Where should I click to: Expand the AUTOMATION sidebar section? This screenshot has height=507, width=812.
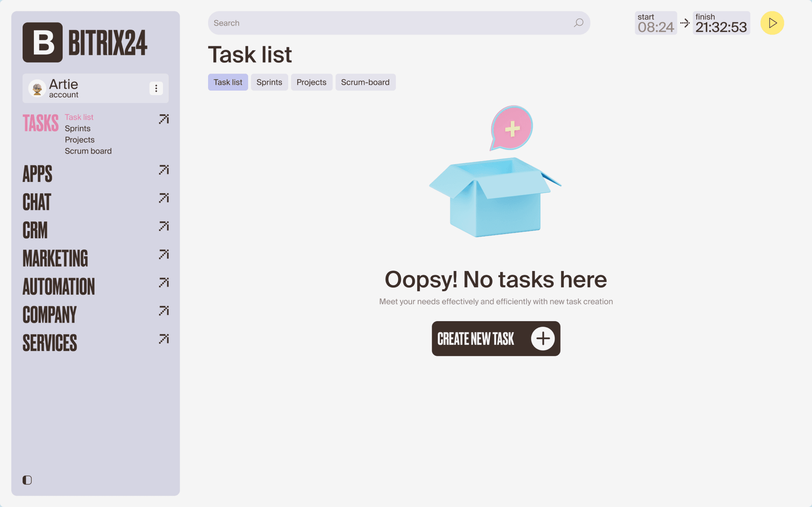pos(59,287)
